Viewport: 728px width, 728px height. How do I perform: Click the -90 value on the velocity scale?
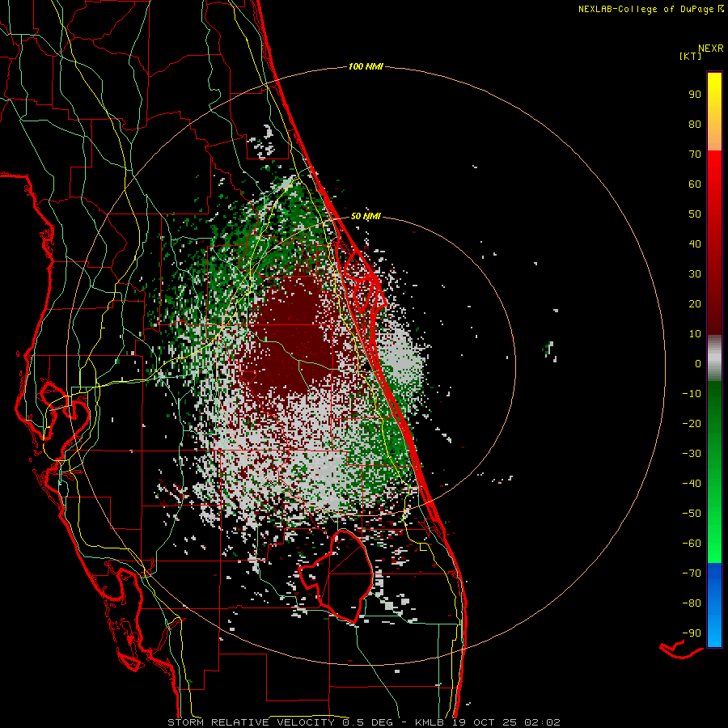coord(692,633)
